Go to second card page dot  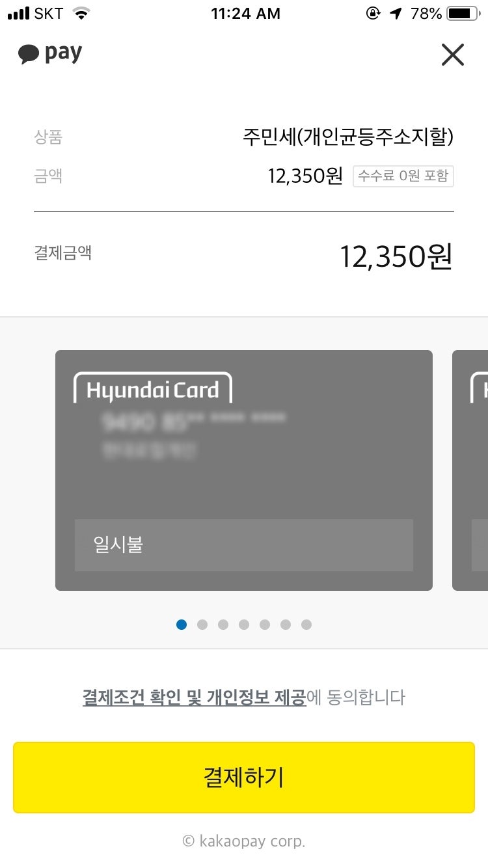(202, 625)
